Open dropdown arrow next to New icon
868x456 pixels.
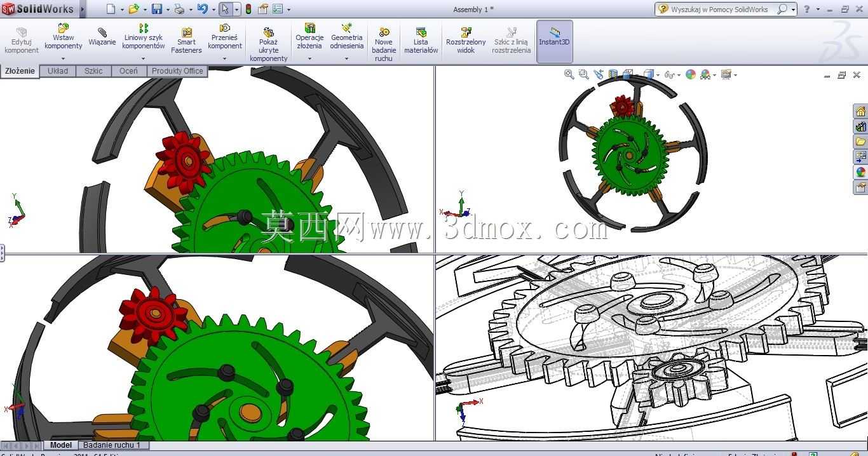tap(122, 10)
